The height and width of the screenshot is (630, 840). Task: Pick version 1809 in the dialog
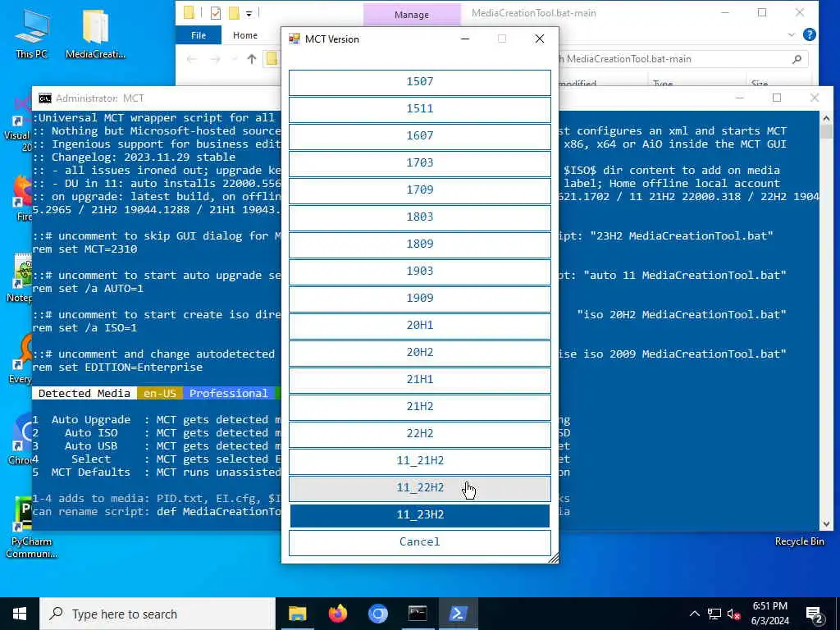tap(419, 244)
